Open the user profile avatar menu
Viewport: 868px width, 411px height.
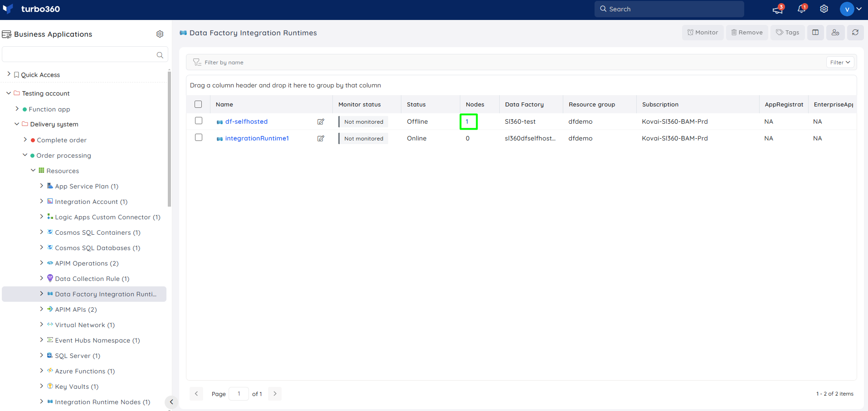pos(851,9)
